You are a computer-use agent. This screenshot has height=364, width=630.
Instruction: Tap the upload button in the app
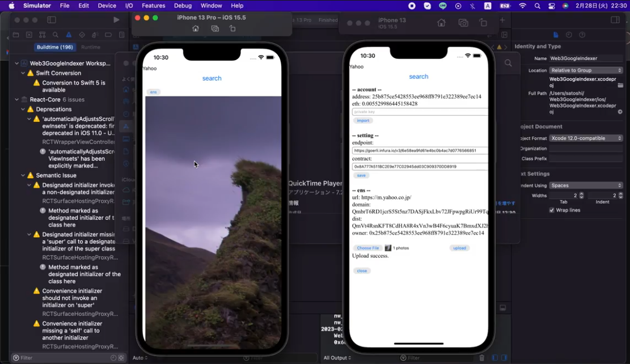pos(459,248)
